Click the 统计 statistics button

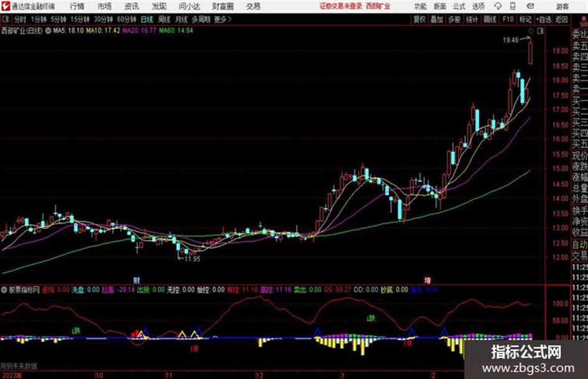[x=472, y=19]
